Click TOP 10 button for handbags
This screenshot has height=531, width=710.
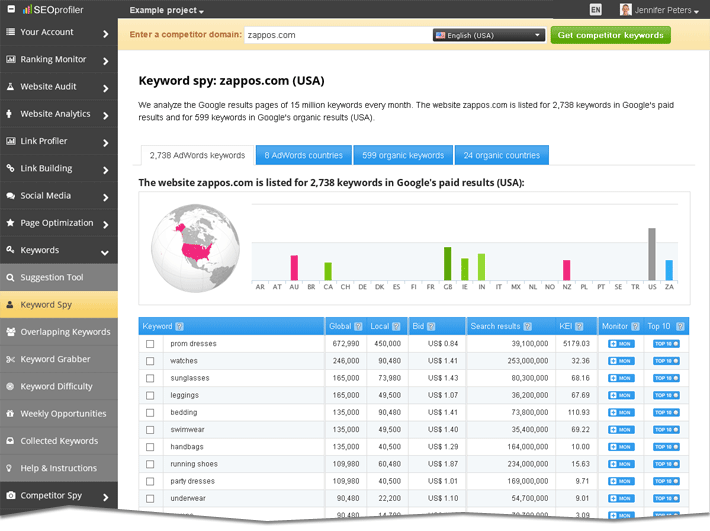tap(666, 447)
